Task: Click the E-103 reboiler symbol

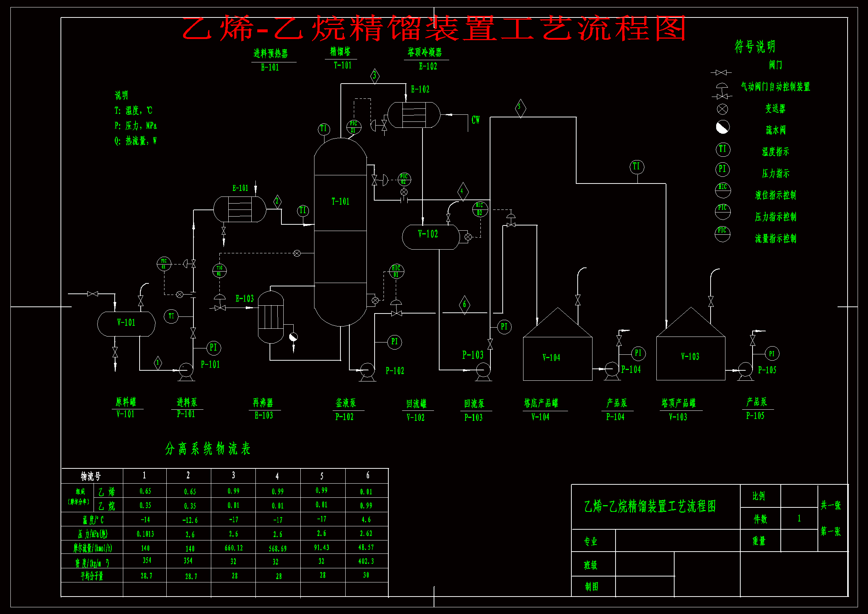Action: click(x=271, y=317)
